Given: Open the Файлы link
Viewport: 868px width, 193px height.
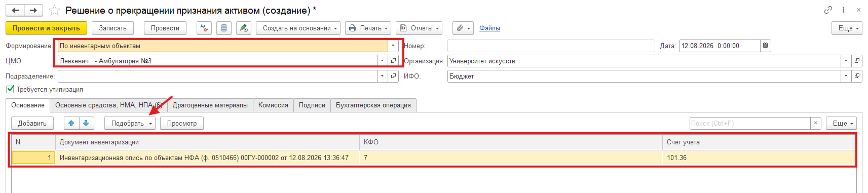Looking at the screenshot, I should point(489,28).
